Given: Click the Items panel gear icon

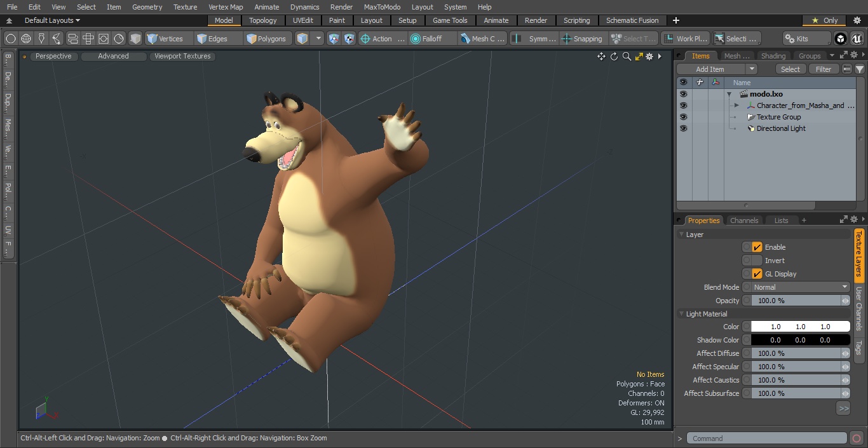Looking at the screenshot, I should pos(855,56).
